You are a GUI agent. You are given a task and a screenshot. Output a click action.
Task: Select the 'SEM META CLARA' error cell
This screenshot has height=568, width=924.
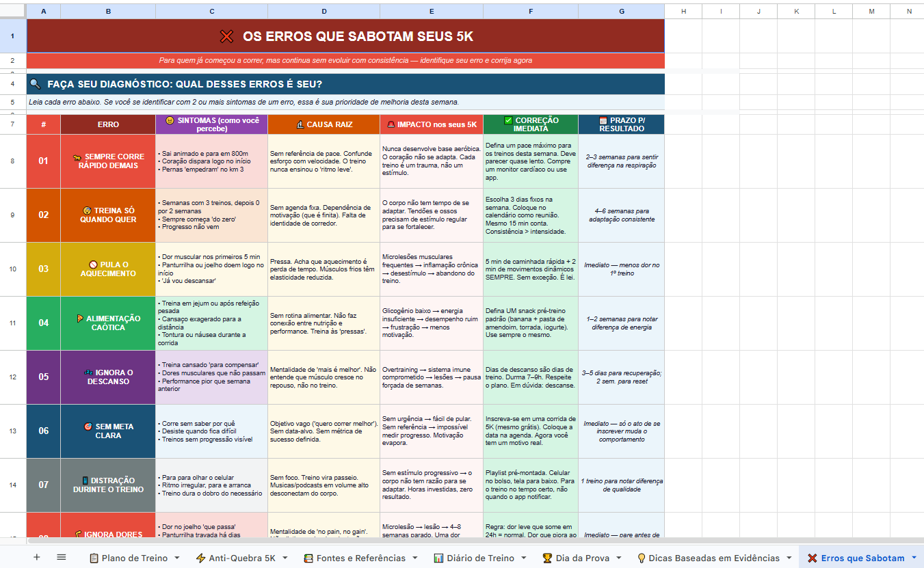tap(108, 431)
